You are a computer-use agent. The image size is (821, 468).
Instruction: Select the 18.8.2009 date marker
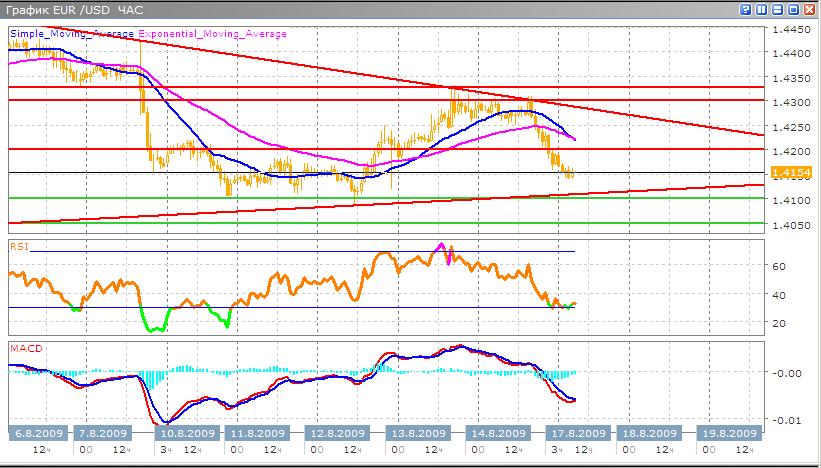[x=651, y=433]
